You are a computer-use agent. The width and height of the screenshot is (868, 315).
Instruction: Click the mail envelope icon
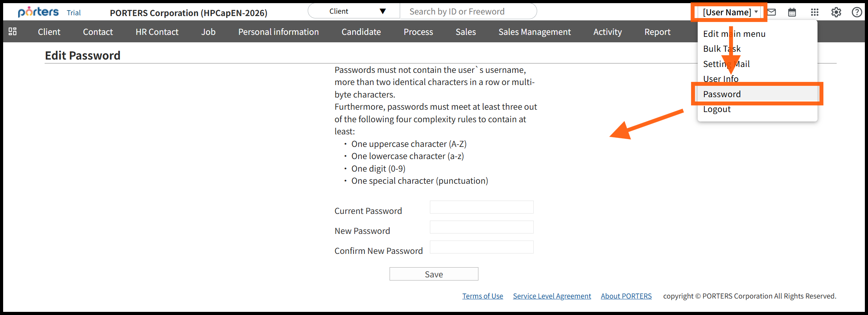tap(771, 12)
